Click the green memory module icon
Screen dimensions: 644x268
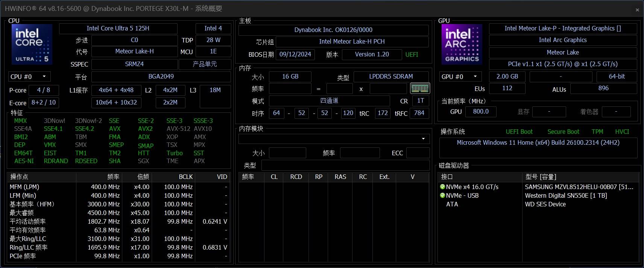coord(420,88)
